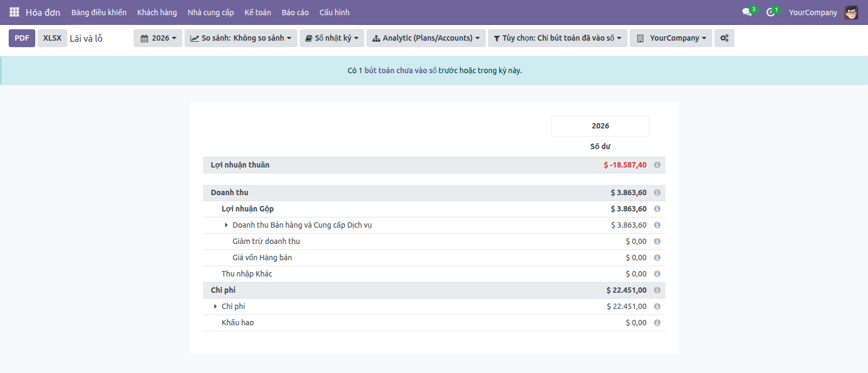Image resolution: width=868 pixels, height=373 pixels.
Task: Open the chat messages icon
Action: click(747, 12)
